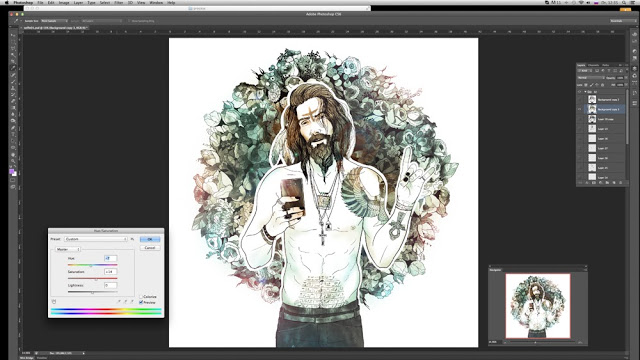Switch to the Channels tab
The height and width of the screenshot is (360, 640).
coord(593,65)
